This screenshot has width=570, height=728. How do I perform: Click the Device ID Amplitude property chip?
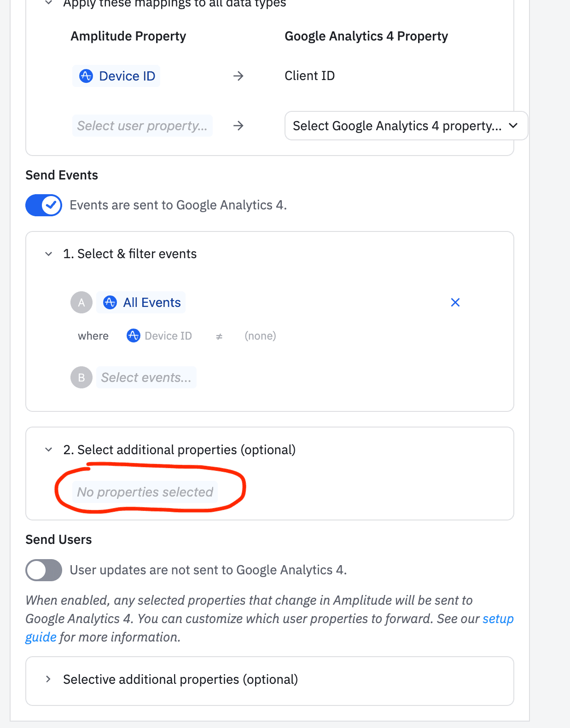116,76
